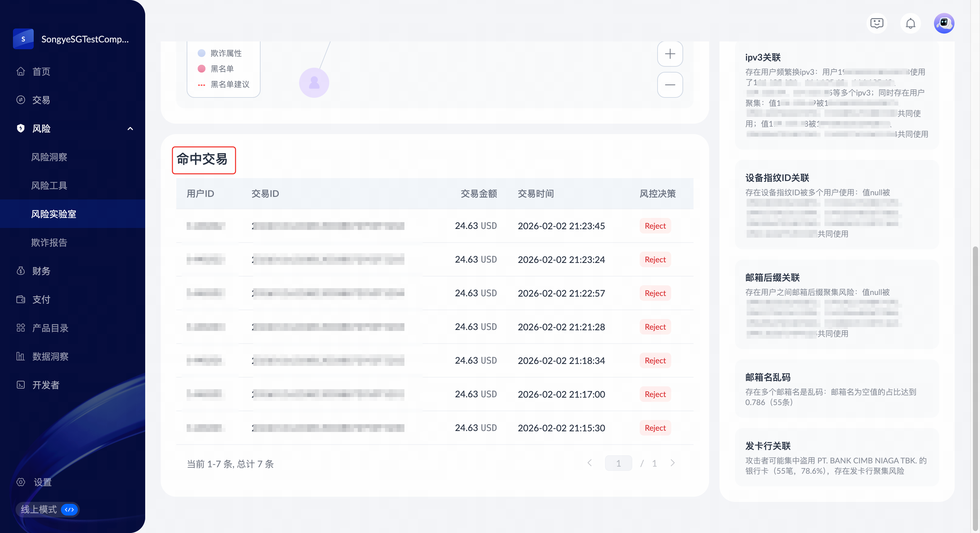Image resolution: width=980 pixels, height=533 pixels.
Task: Go to previous page arrow
Action: (x=589, y=463)
